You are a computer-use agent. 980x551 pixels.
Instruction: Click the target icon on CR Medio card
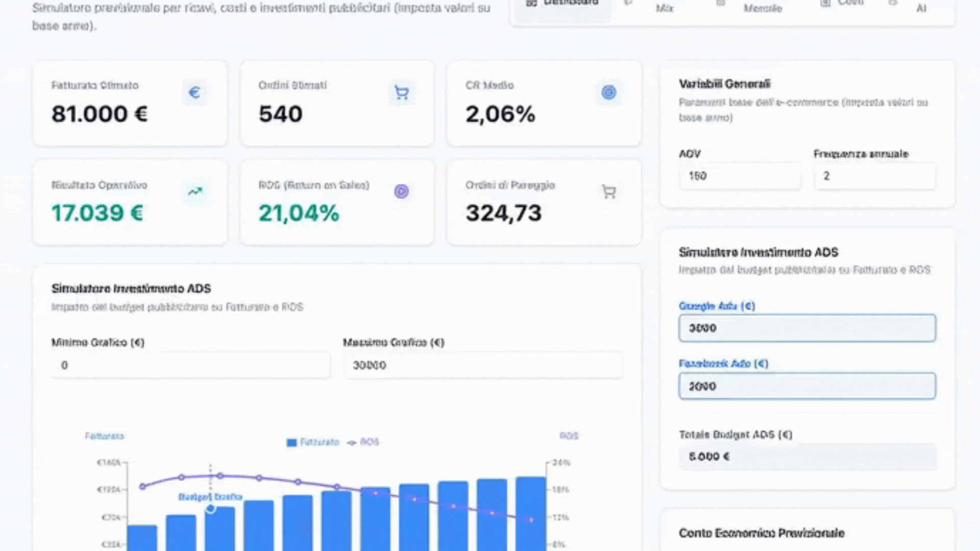[x=608, y=92]
